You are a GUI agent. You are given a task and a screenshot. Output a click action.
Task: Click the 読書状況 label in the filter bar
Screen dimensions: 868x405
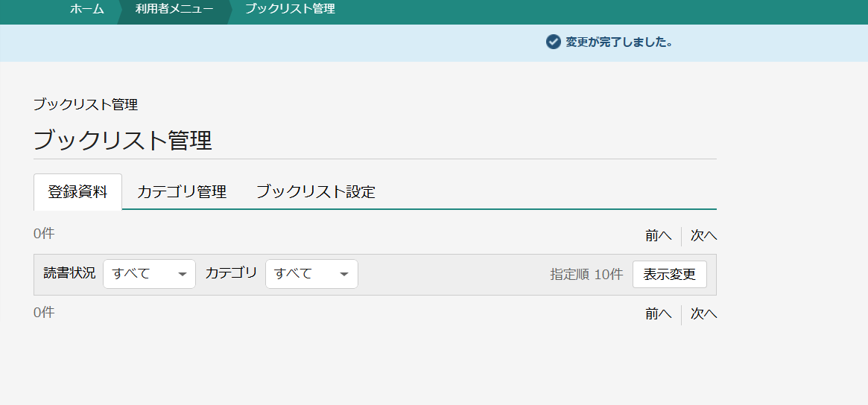pyautogui.click(x=69, y=273)
